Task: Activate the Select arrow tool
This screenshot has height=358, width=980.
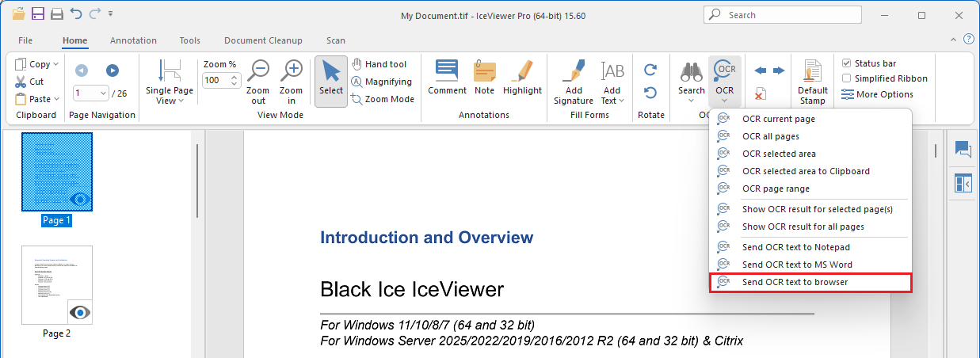Action: pos(331,82)
